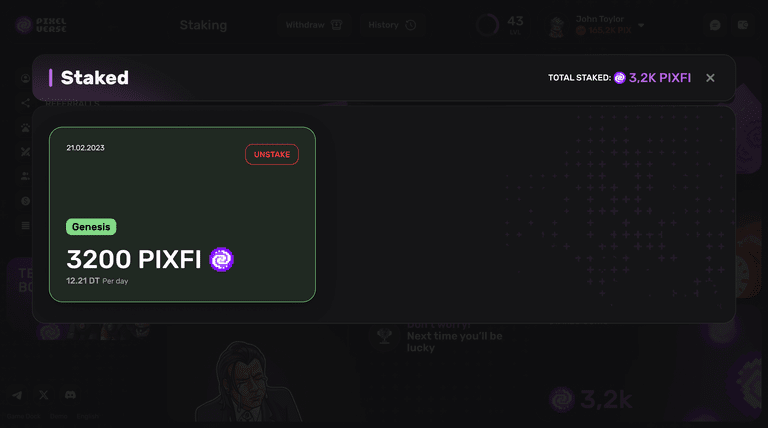The width and height of the screenshot is (768, 428).
Task: Open the crossed swords battle icon
Action: pos(25,152)
